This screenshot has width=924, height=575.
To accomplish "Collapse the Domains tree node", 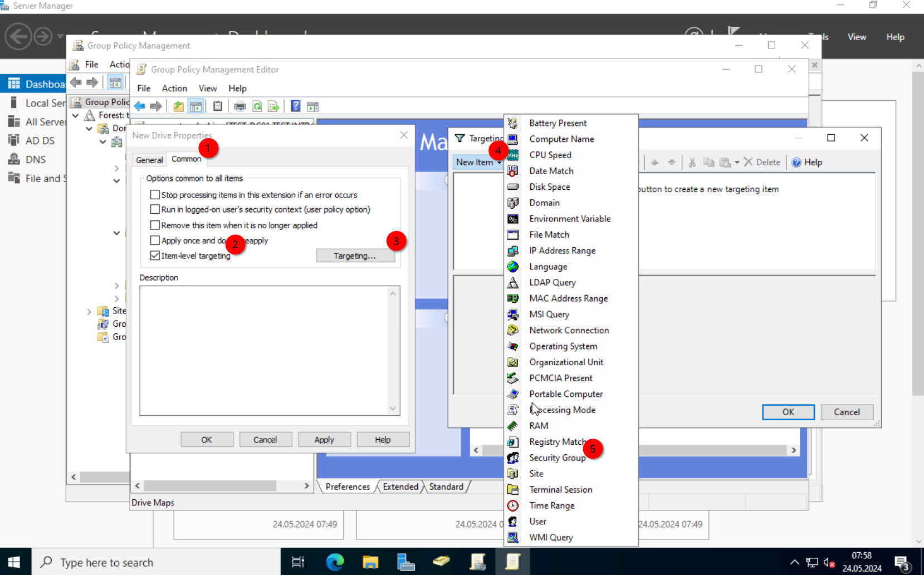I will 89,129.
